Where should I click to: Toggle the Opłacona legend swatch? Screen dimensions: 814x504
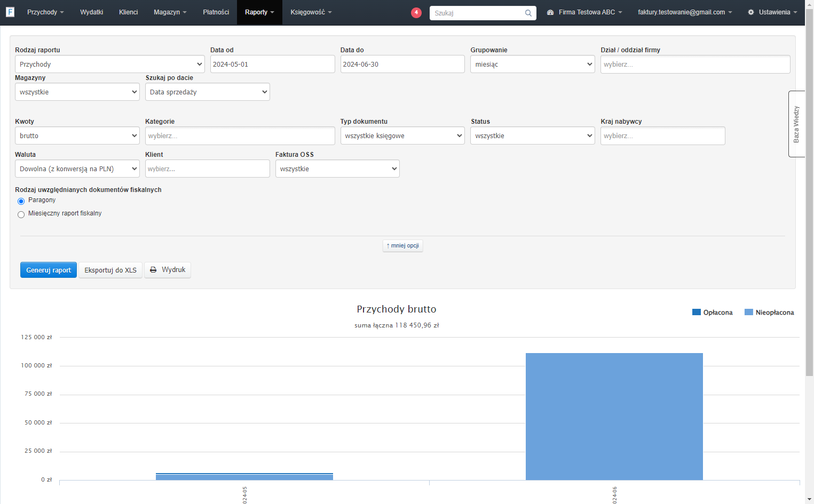coord(697,313)
